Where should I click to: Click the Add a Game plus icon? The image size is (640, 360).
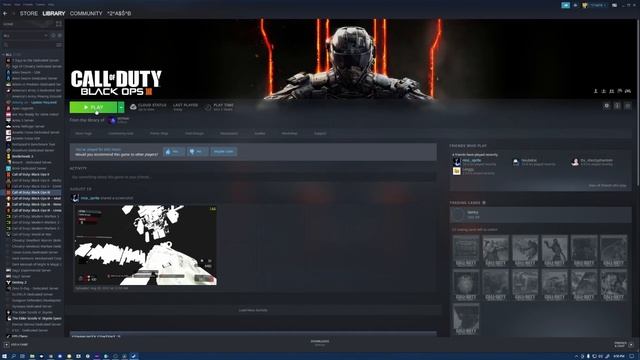(x=6, y=344)
